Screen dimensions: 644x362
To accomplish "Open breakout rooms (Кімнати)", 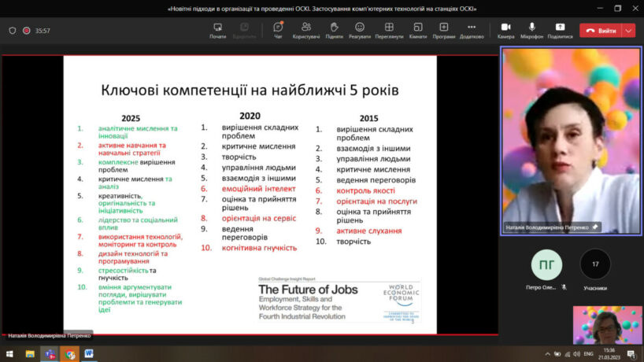I will pos(417,30).
